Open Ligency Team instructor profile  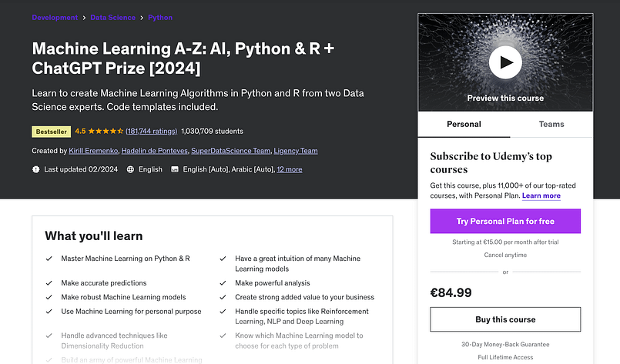(296, 151)
